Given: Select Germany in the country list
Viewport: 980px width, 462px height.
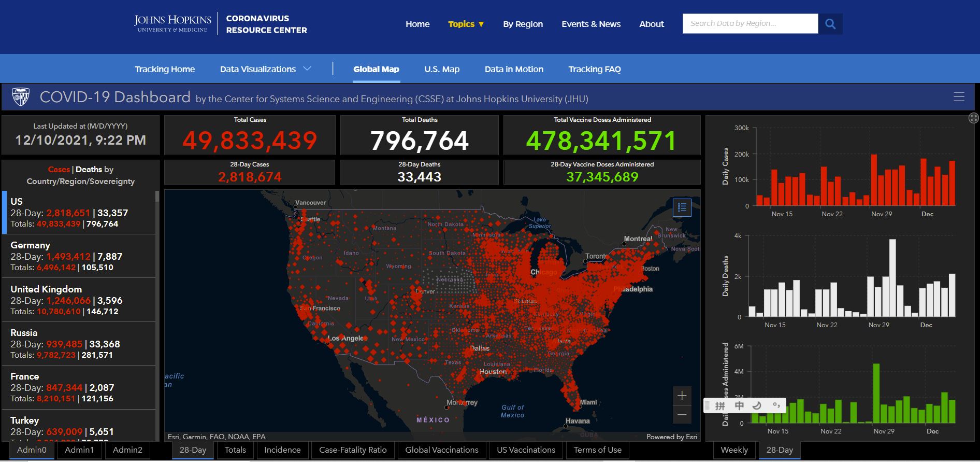Looking at the screenshot, I should click(79, 256).
